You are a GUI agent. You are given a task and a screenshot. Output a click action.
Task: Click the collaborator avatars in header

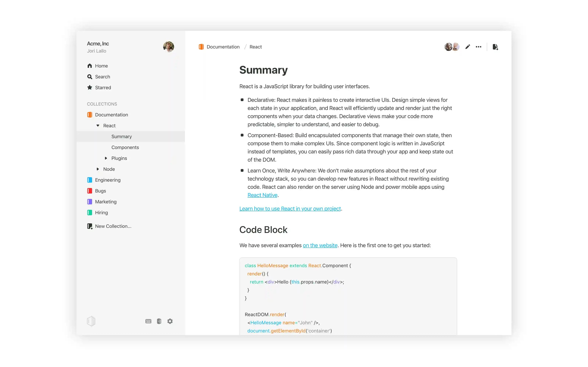452,47
